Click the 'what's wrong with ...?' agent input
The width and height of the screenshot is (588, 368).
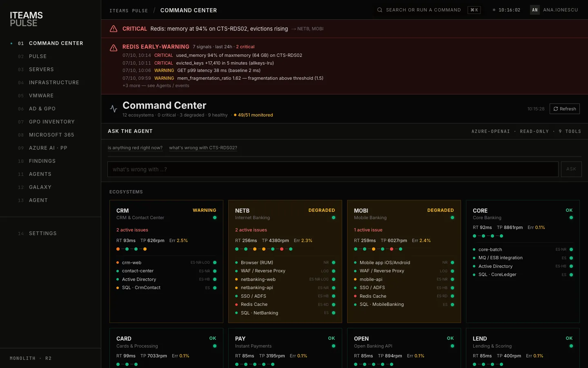(x=333, y=169)
